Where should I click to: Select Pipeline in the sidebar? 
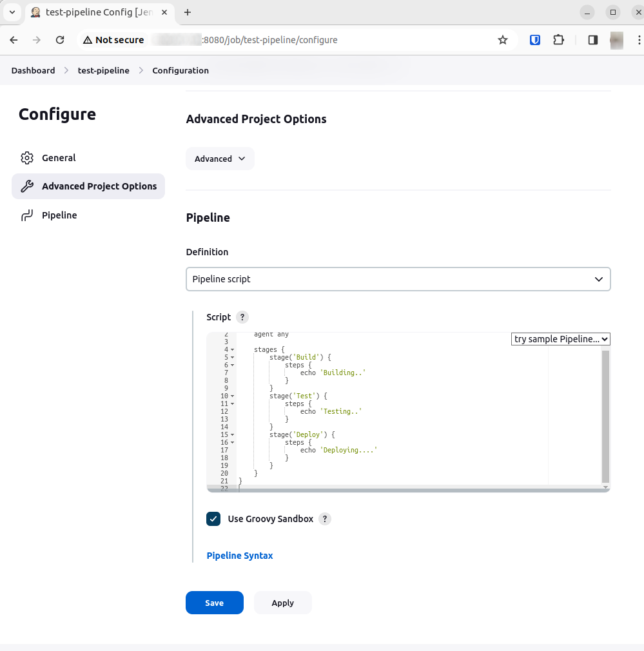[59, 215]
